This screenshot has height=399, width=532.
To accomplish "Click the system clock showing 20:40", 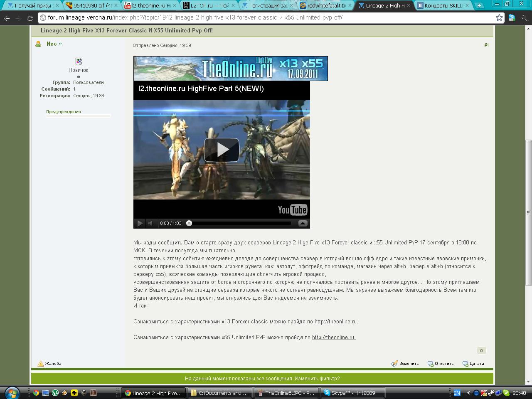I will pyautogui.click(x=520, y=393).
